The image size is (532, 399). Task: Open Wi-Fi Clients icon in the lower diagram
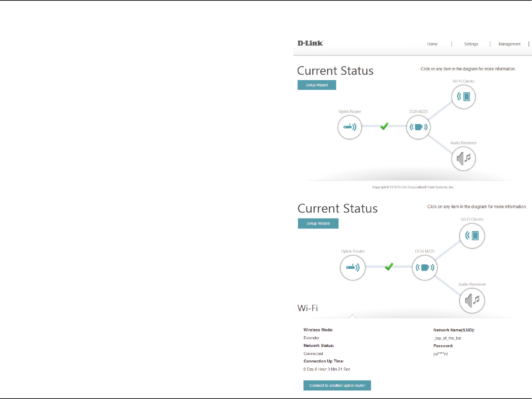[472, 235]
